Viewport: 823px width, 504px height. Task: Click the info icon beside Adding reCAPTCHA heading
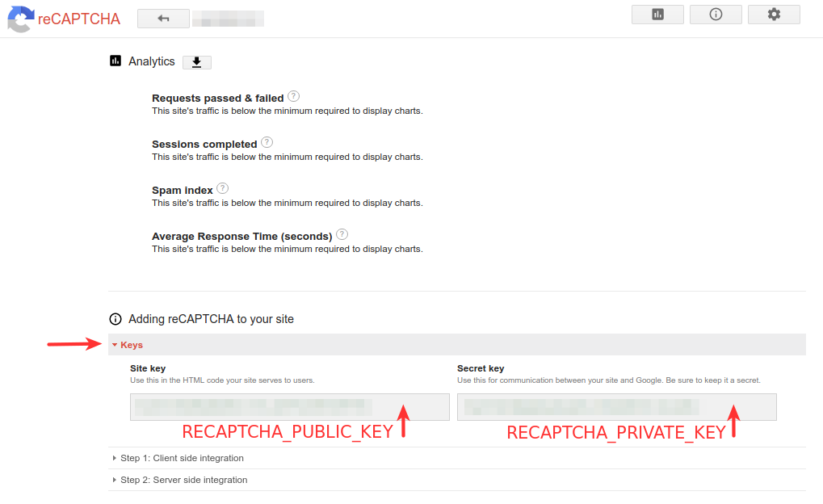(115, 319)
